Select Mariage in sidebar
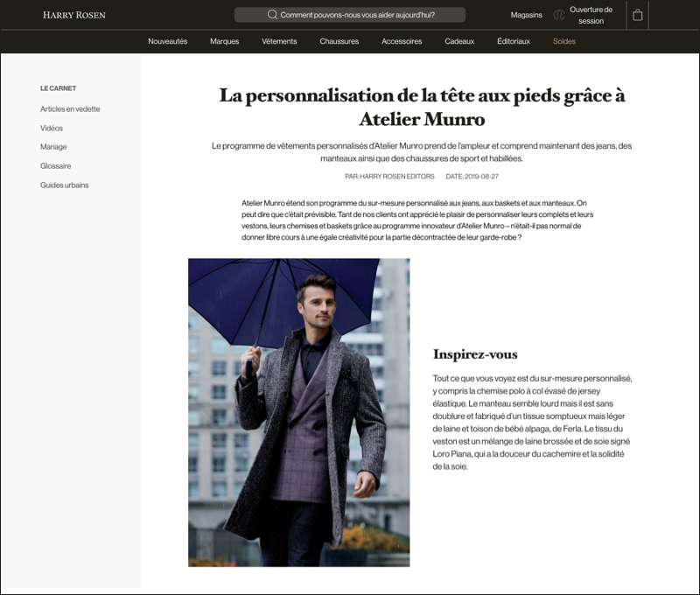 (x=53, y=147)
